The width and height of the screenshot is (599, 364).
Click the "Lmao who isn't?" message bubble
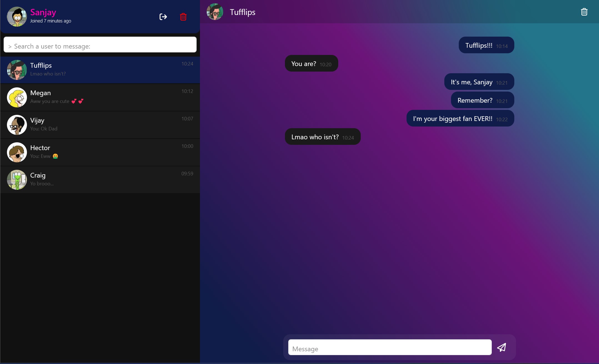coord(322,137)
